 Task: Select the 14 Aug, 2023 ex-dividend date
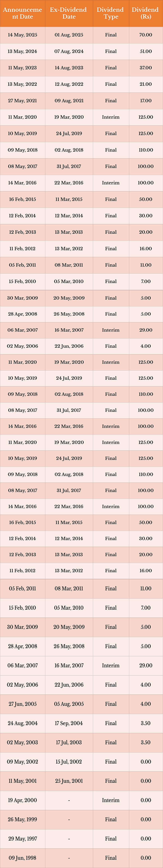point(69,68)
